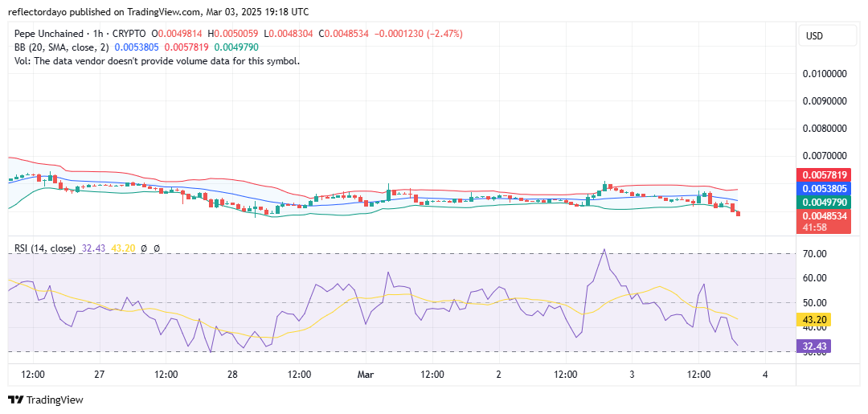This screenshot has height=414, width=868.
Task: Select the BB (20, SMA, close, 2) indicator label
Action: (x=62, y=47)
